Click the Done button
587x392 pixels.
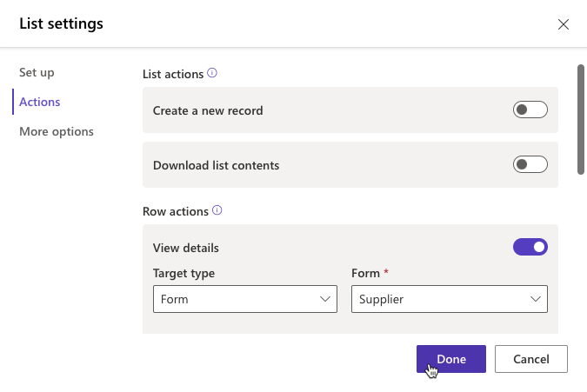click(x=451, y=359)
